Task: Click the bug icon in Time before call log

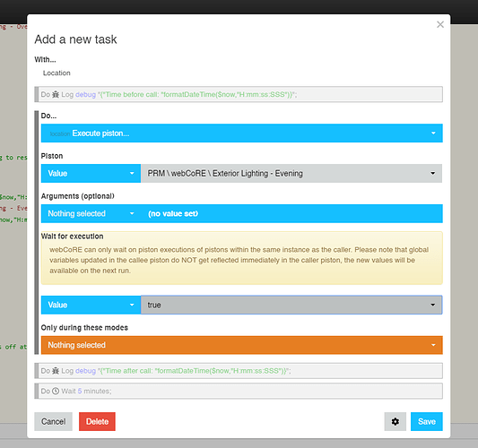Action: point(56,94)
